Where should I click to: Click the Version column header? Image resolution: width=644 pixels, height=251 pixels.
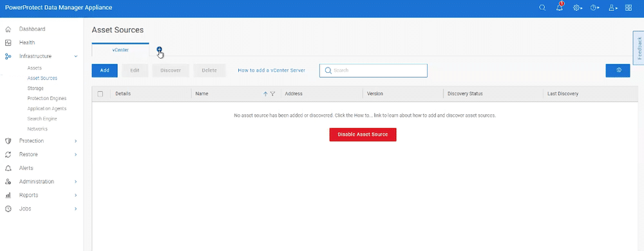[x=375, y=94]
